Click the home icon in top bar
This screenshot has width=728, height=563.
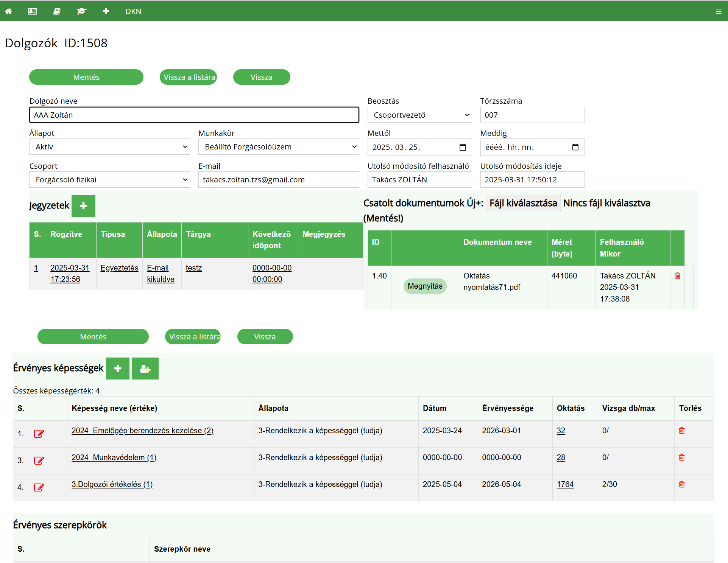8,11
